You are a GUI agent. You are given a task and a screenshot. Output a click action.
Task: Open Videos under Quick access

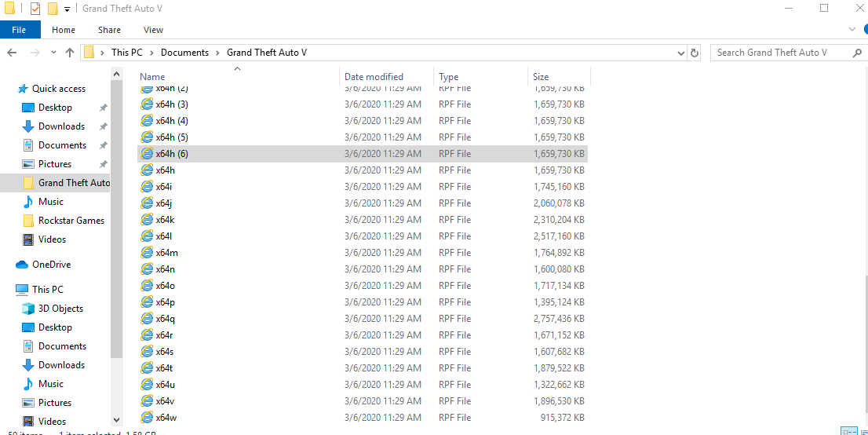[52, 239]
